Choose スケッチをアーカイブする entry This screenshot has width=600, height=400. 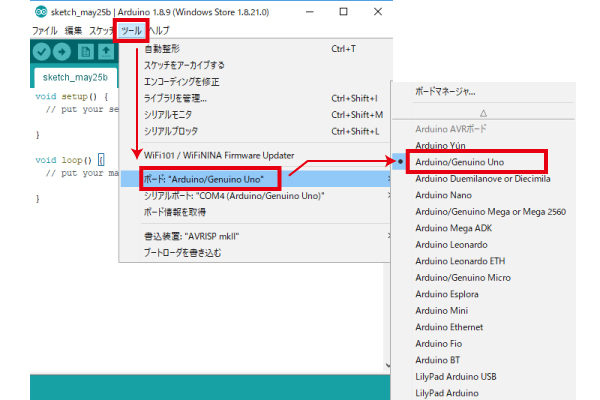(256, 65)
